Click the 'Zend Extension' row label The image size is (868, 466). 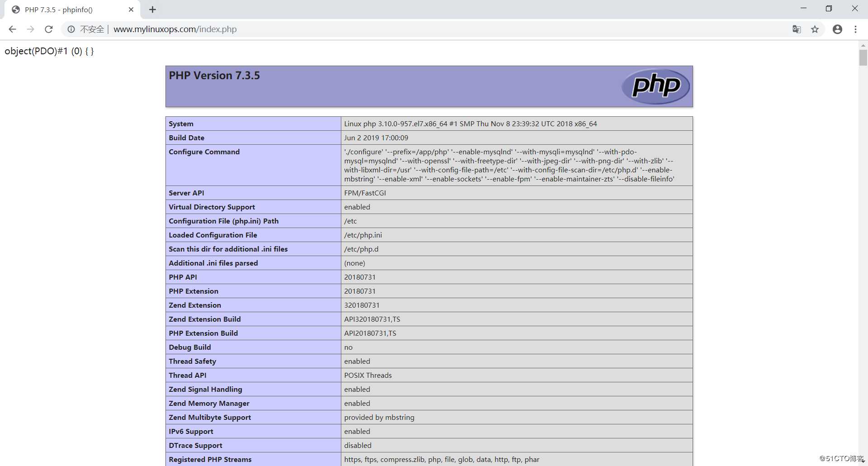[194, 305]
